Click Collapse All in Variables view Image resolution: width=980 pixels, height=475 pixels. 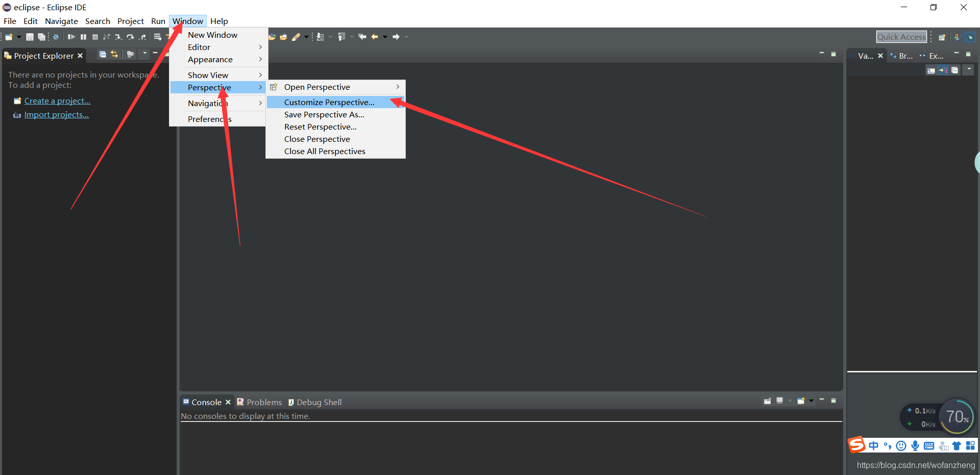tap(955, 70)
